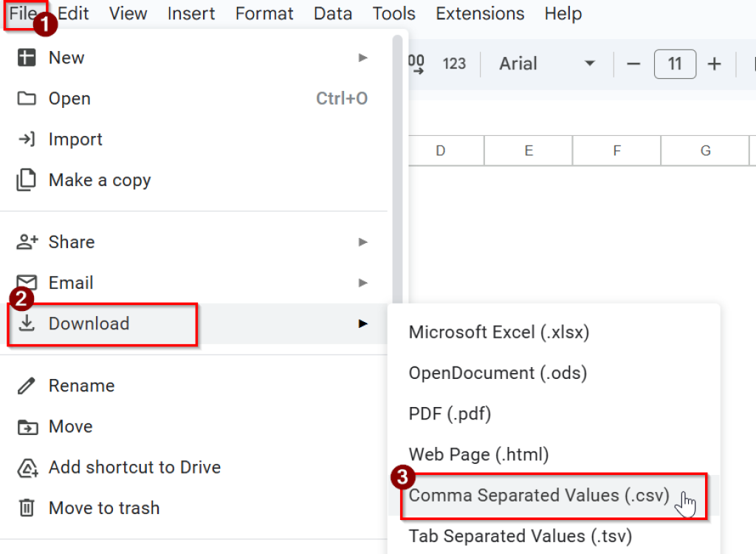Click the font size input field
This screenshot has height=554, width=756.
pos(675,64)
